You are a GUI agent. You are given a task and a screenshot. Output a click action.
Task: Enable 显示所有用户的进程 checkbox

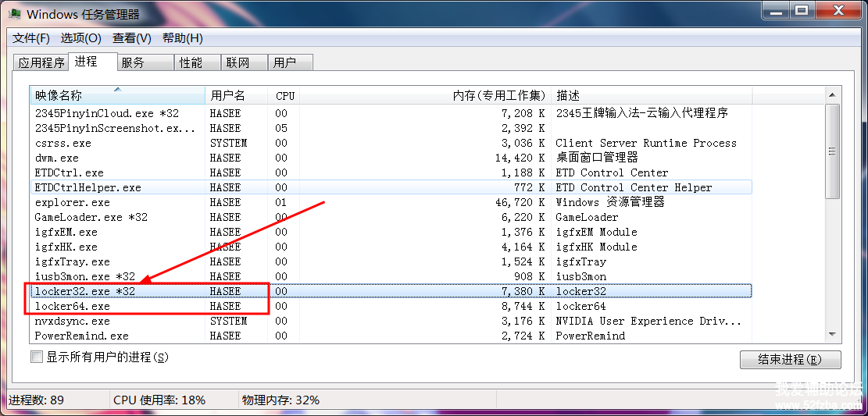(x=37, y=357)
